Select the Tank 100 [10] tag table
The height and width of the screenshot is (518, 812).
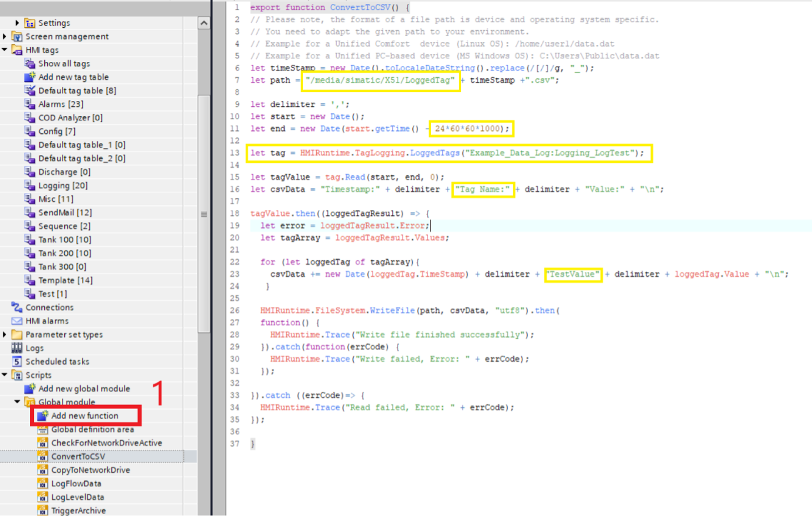click(64, 239)
